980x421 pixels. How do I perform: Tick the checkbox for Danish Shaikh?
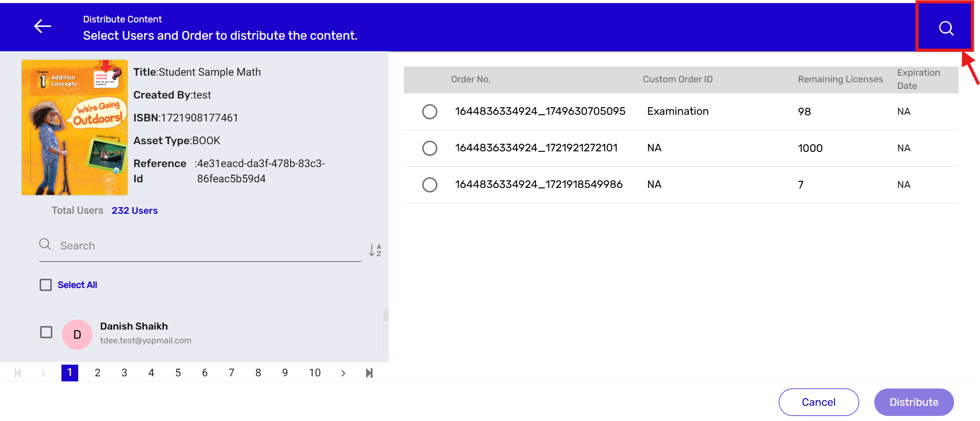46,332
